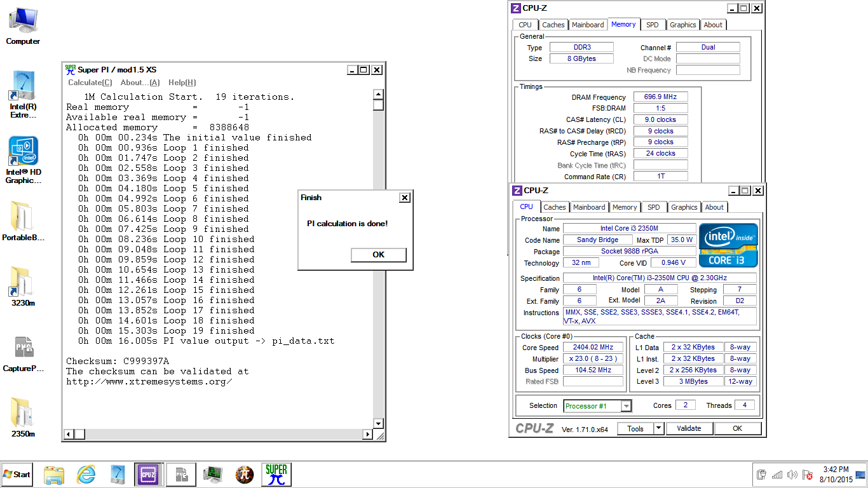Click OK in the Finish dialog
868x488 pixels.
(x=378, y=255)
